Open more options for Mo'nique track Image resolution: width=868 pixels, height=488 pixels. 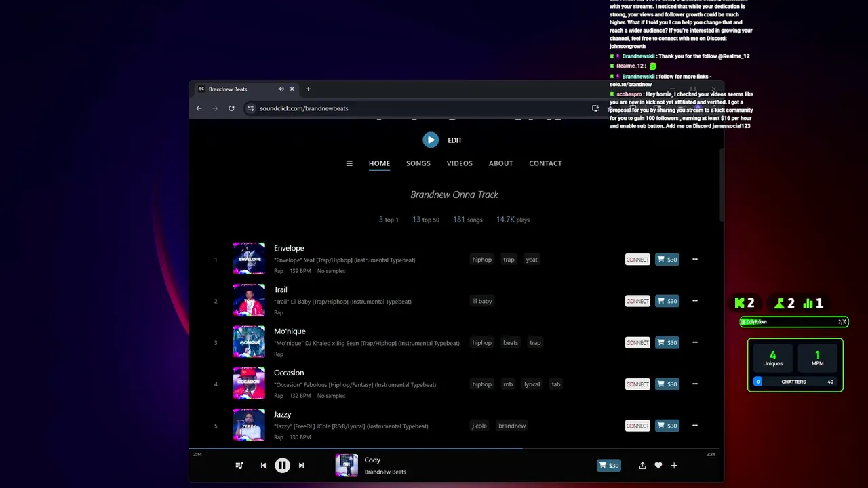pyautogui.click(x=694, y=342)
